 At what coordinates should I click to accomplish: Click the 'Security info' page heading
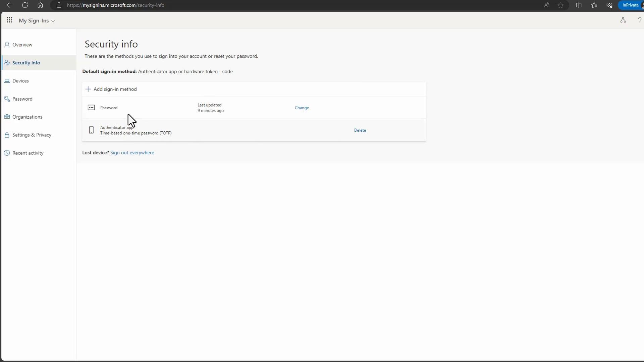111,44
